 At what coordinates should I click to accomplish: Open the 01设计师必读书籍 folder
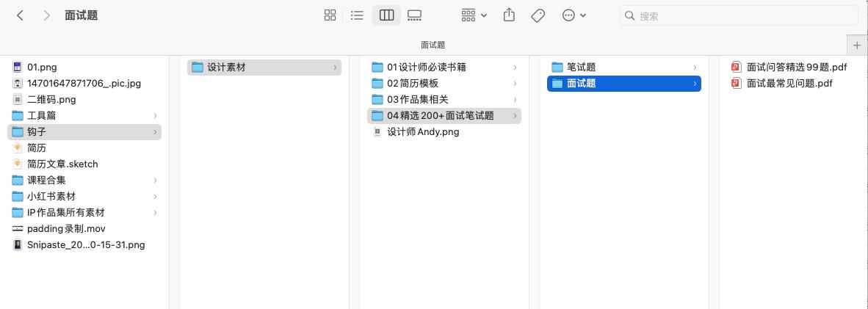click(x=444, y=68)
